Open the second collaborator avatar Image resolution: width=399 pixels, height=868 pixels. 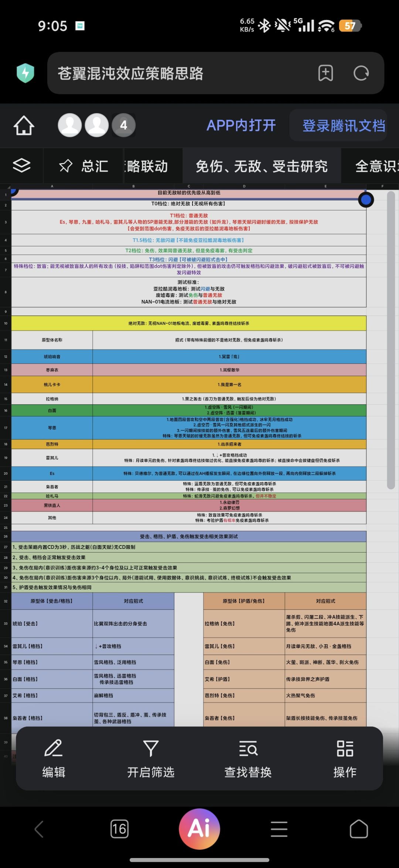[x=97, y=125]
